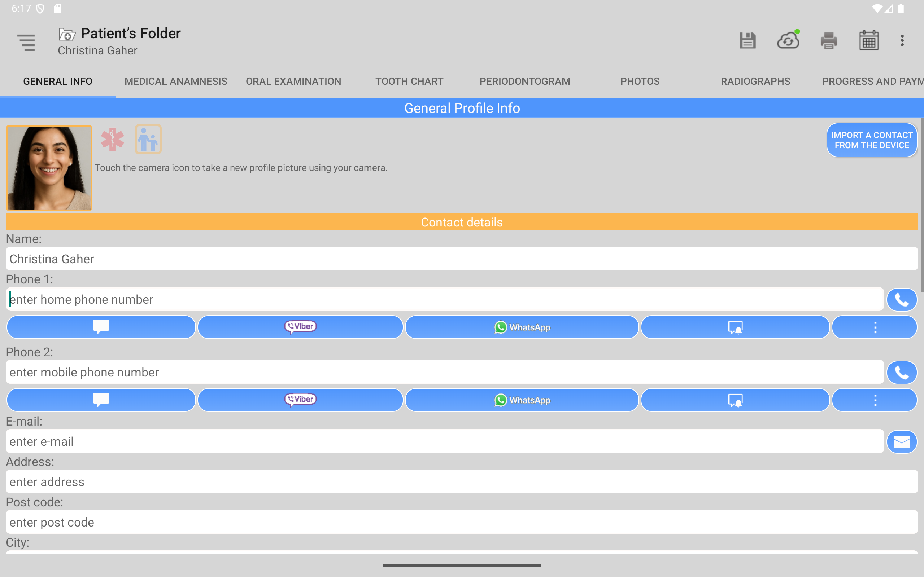924x577 pixels.
Task: Expand more options for Phone 2
Action: tap(875, 400)
